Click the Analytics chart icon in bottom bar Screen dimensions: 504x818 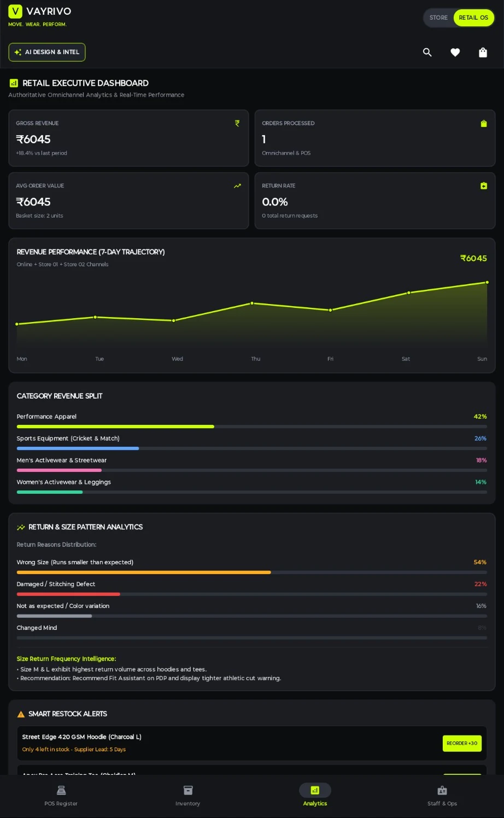click(315, 790)
